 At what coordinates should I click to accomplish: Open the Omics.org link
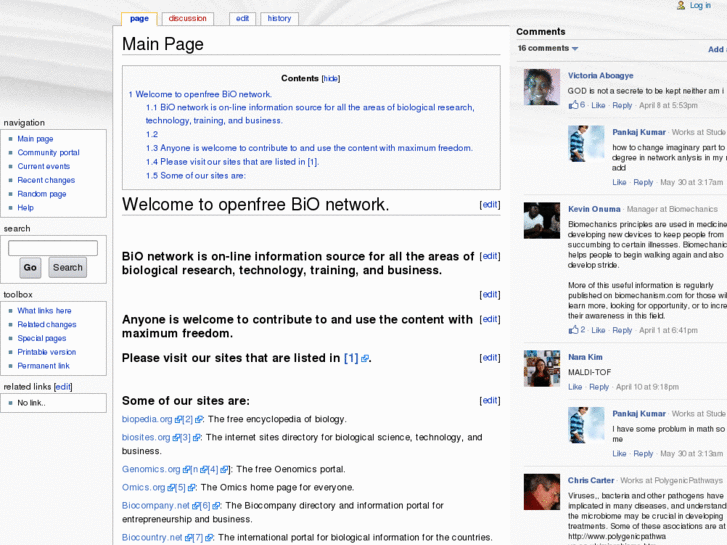(x=143, y=487)
